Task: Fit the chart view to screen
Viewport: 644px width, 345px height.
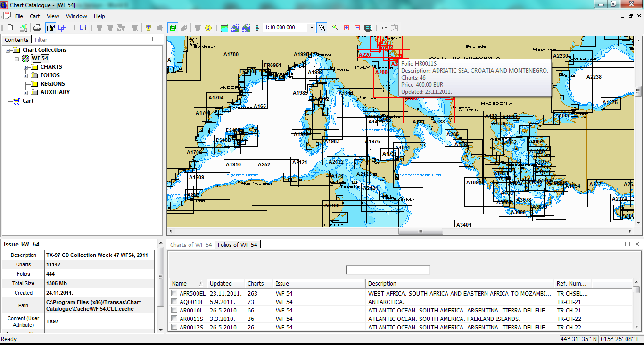Action: (x=368, y=27)
